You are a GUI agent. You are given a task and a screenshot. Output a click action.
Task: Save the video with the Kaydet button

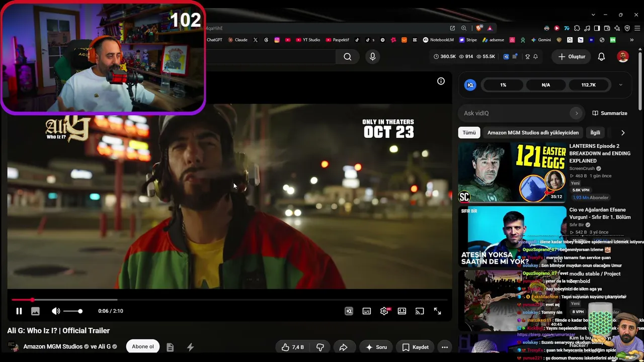[x=416, y=347]
